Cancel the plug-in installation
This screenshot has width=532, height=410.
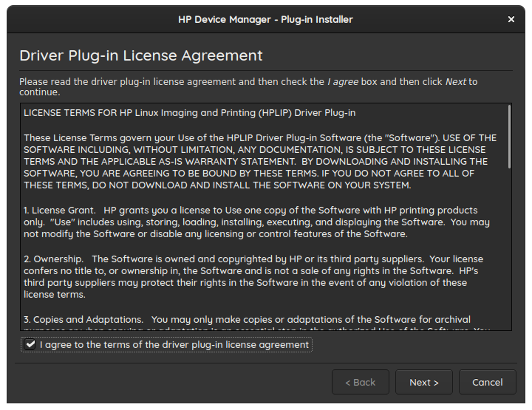click(x=487, y=382)
